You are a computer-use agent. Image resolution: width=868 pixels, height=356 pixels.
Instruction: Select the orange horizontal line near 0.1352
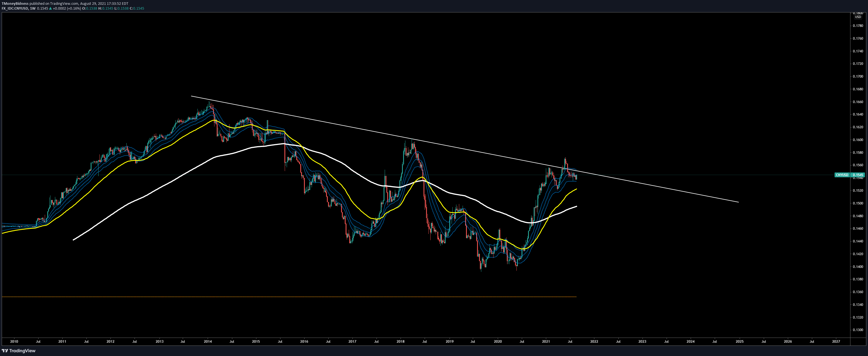tap(289, 297)
